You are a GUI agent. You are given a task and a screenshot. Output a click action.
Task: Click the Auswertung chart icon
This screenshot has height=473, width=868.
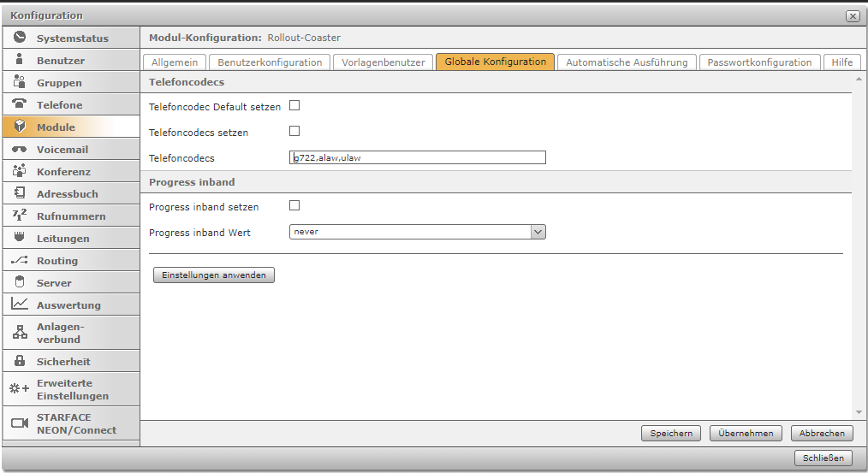click(20, 304)
